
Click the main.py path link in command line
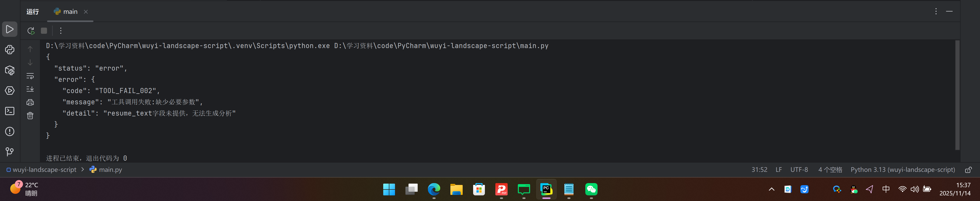coord(441,46)
